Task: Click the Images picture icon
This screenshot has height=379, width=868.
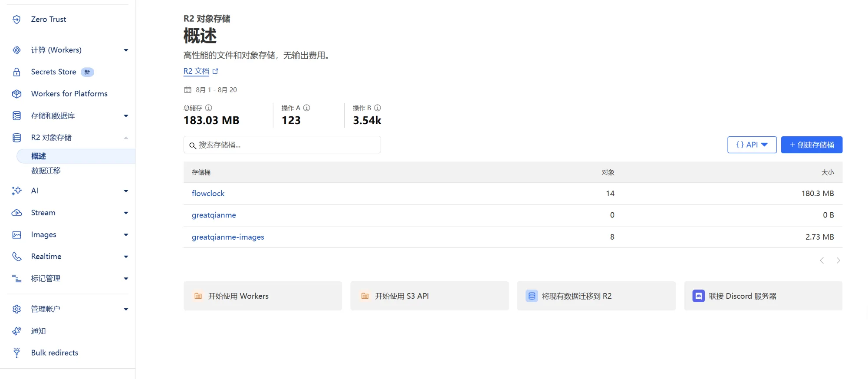Action: pos(16,235)
